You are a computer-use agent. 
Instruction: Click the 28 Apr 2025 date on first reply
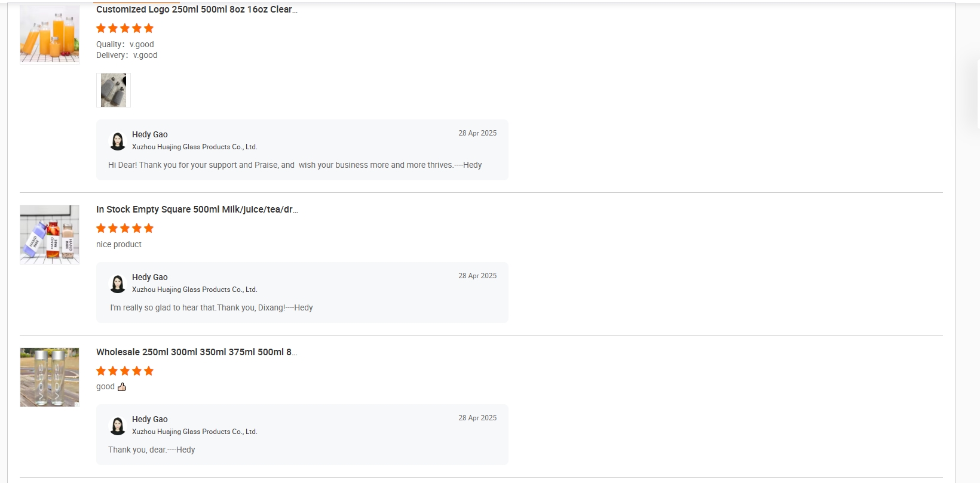coord(477,133)
